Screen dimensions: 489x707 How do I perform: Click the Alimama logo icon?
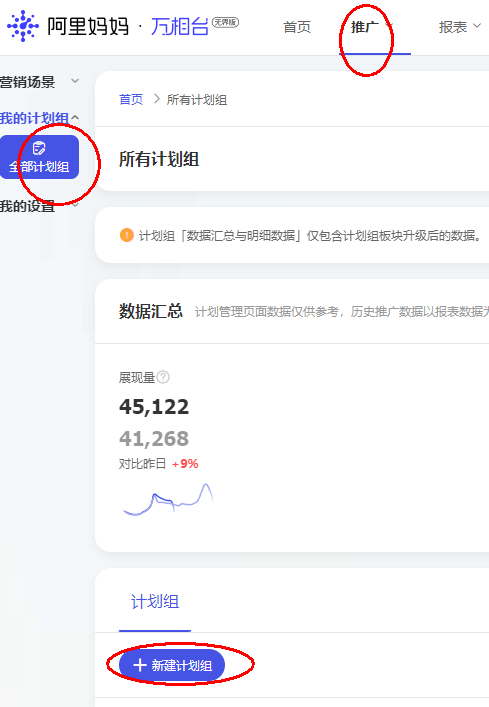coord(23,26)
